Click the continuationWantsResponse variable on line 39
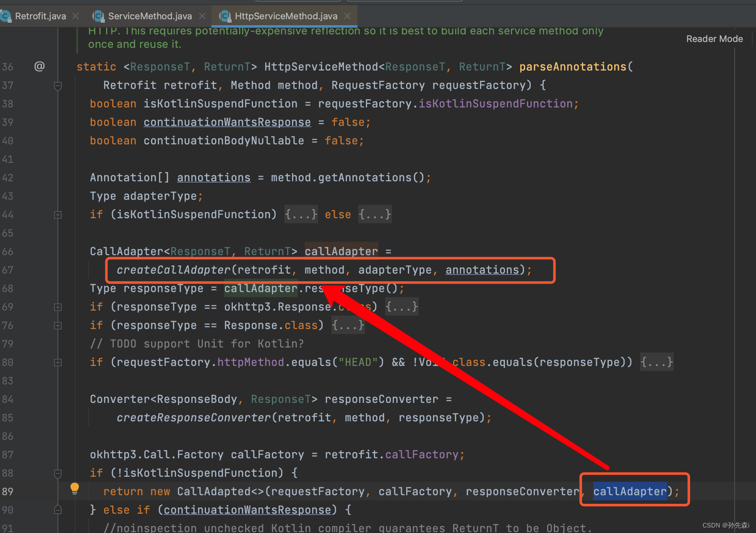 coord(227,122)
